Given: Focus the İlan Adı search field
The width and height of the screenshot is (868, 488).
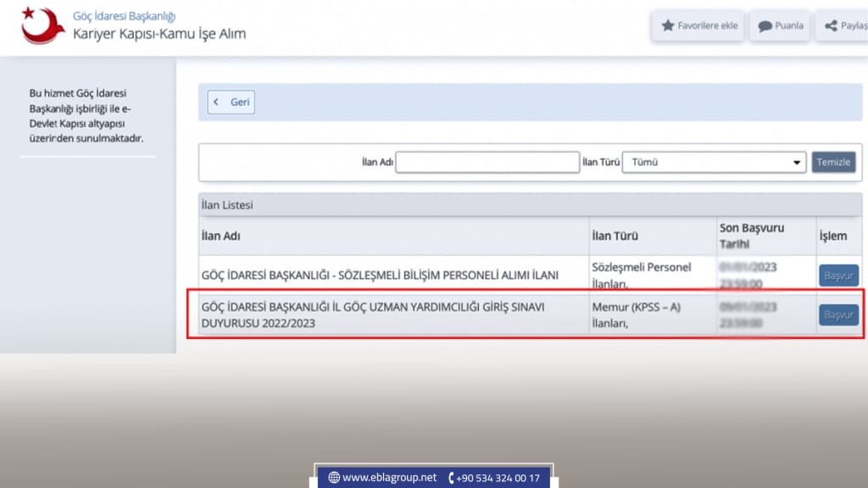Looking at the screenshot, I should click(x=487, y=163).
